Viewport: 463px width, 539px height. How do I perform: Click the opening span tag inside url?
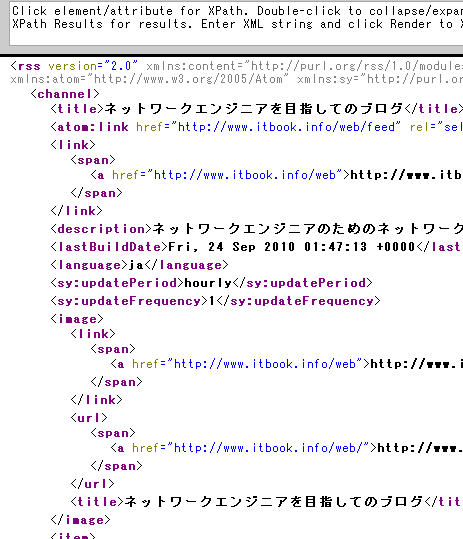pyautogui.click(x=113, y=433)
